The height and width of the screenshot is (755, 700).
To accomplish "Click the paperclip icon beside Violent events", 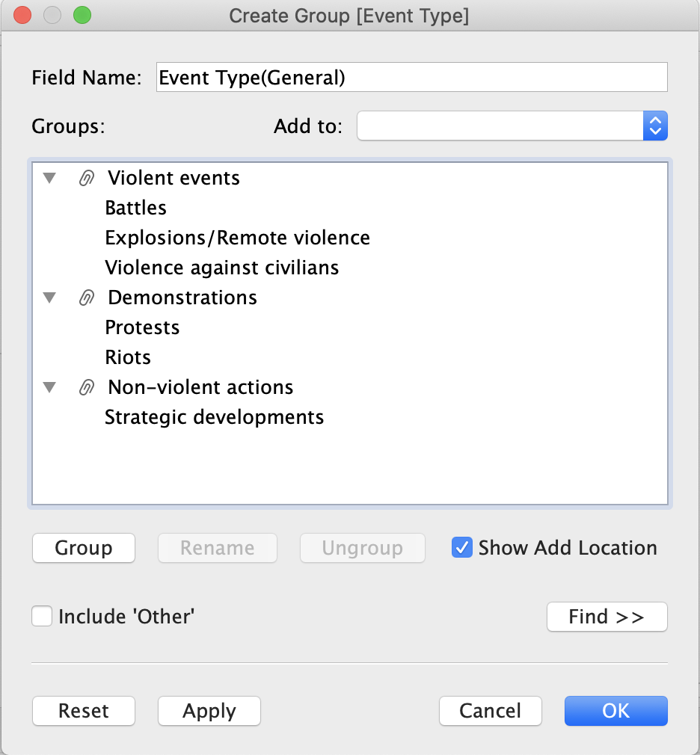I will (87, 178).
